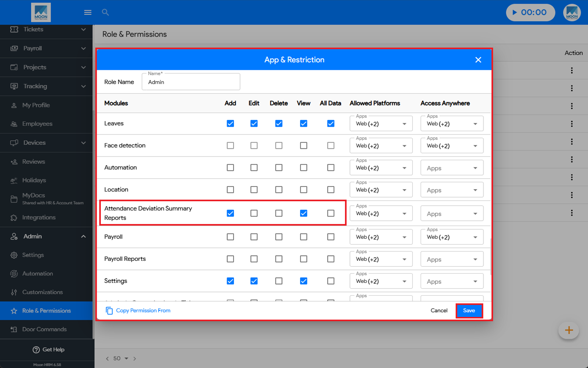Open Face detection Allowed Platforms dropdown
Screen dimensions: 588x368
[381, 146]
